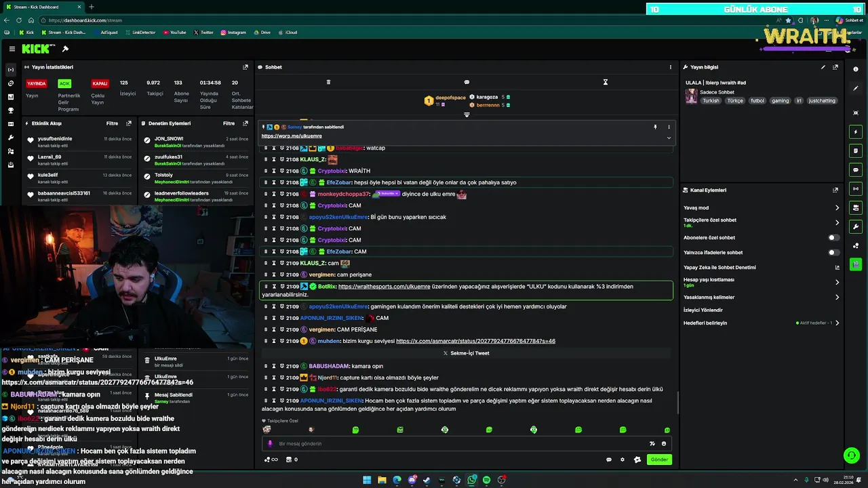Click the chat panel vertical scrollbar

point(677,401)
